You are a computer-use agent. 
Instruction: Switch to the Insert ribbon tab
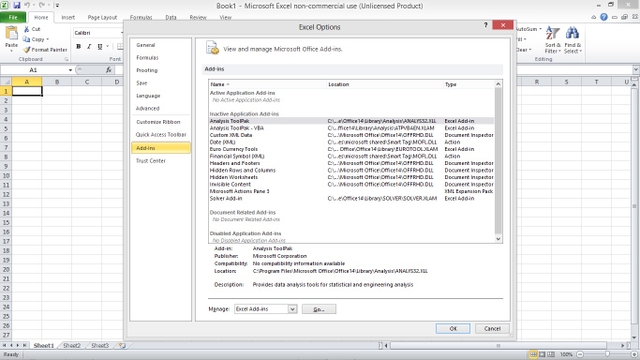(x=68, y=17)
